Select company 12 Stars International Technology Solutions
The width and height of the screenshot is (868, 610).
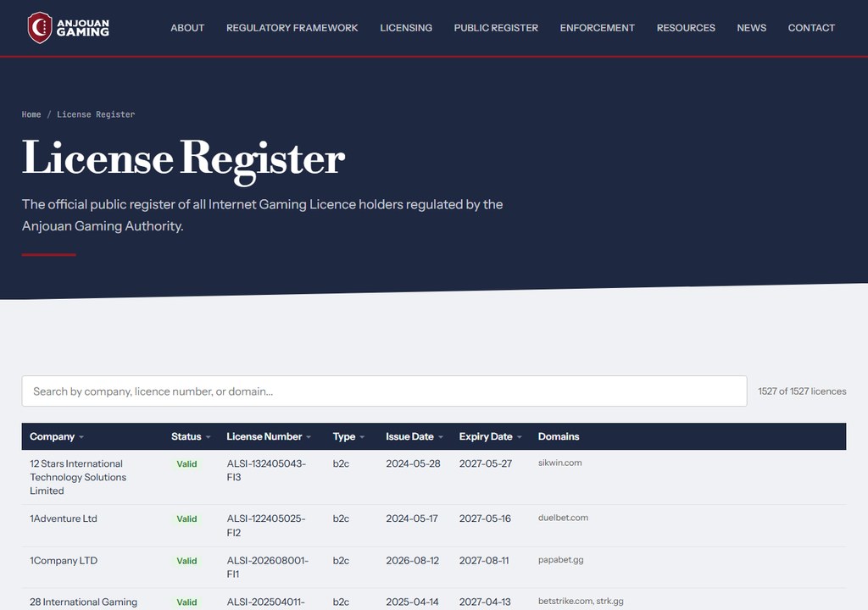(78, 477)
